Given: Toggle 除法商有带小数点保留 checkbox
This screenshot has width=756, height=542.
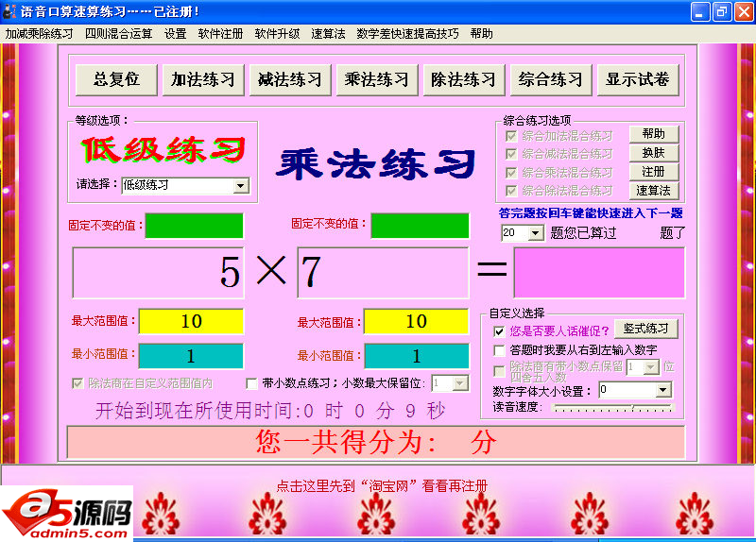Looking at the screenshot, I should (x=499, y=371).
